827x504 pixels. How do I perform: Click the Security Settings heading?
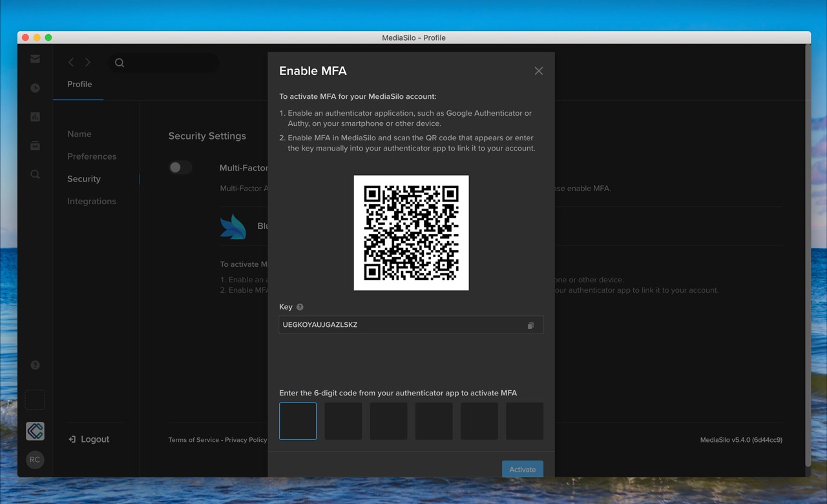tap(207, 136)
